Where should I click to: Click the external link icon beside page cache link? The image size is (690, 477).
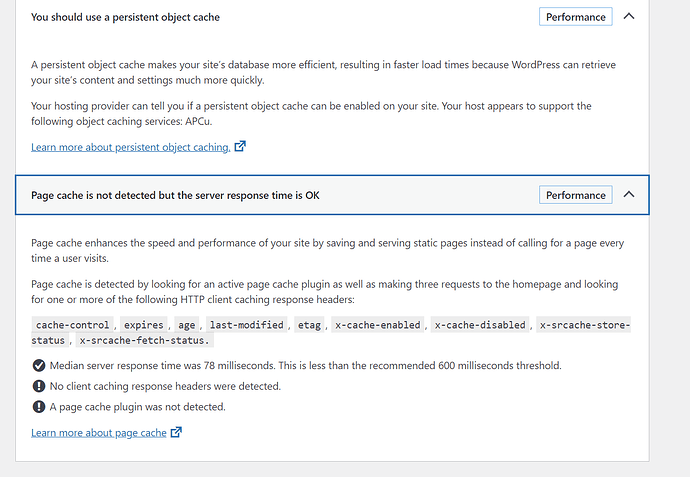point(176,432)
